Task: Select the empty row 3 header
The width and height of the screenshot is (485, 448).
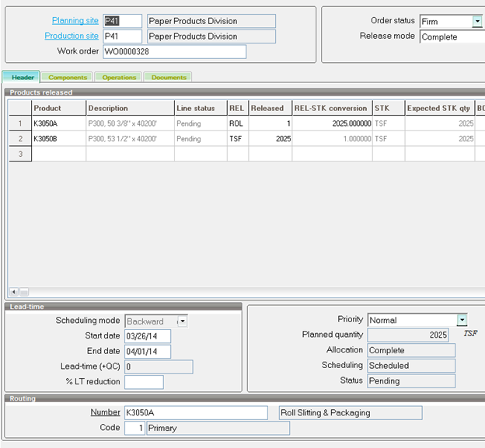Action: (19, 154)
